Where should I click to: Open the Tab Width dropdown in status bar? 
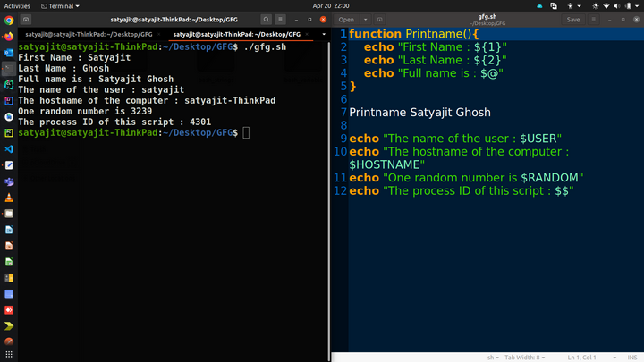(x=524, y=358)
